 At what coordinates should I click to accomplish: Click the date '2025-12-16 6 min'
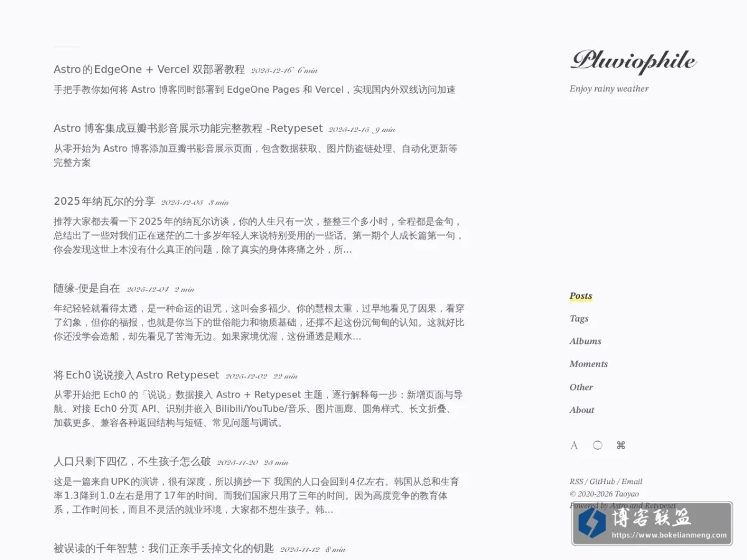click(284, 70)
